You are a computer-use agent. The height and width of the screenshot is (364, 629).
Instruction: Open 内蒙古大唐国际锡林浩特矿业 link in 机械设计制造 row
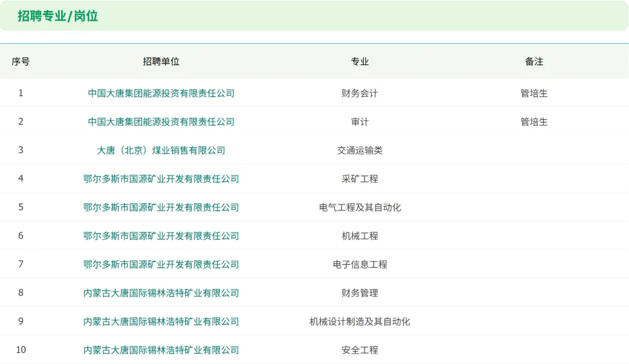161,321
